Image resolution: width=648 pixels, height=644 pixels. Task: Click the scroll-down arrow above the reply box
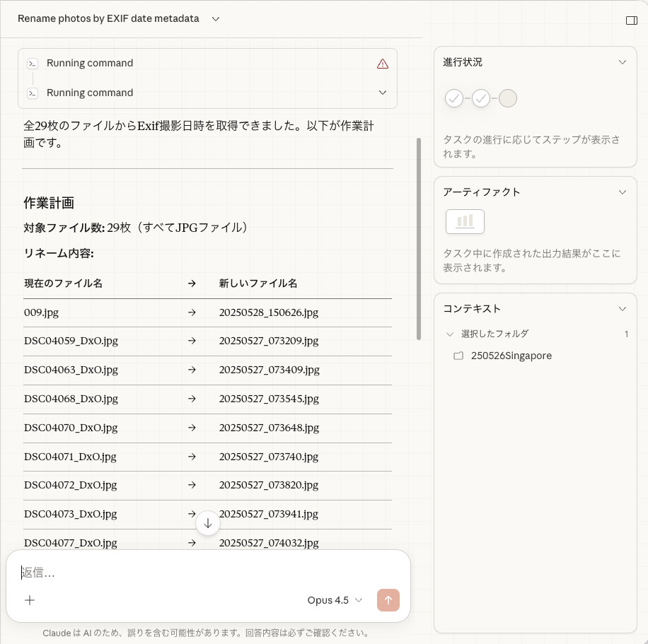(x=207, y=523)
